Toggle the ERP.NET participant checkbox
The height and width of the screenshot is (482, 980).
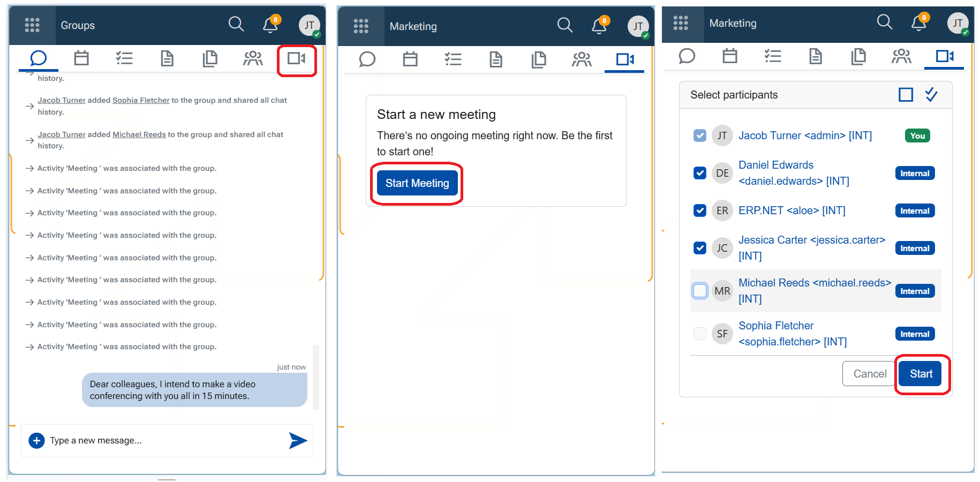(x=699, y=210)
